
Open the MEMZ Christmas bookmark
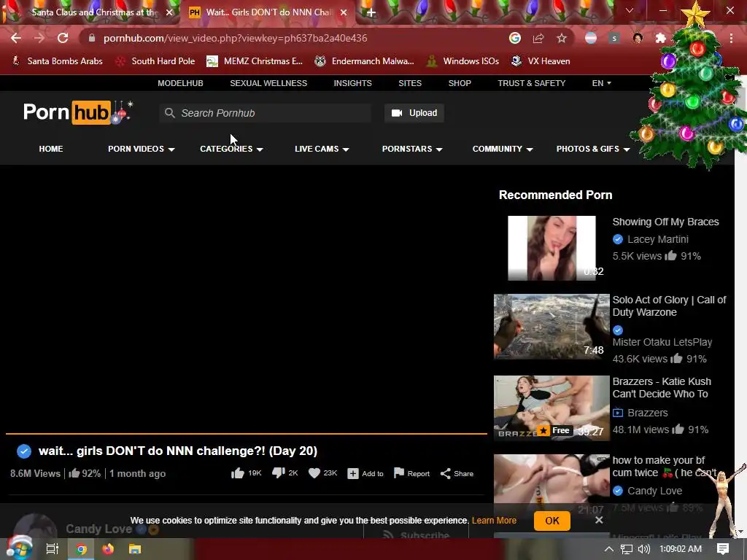[x=255, y=61]
